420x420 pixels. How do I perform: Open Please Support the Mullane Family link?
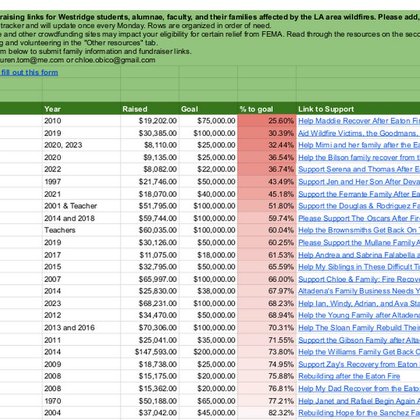click(x=359, y=243)
